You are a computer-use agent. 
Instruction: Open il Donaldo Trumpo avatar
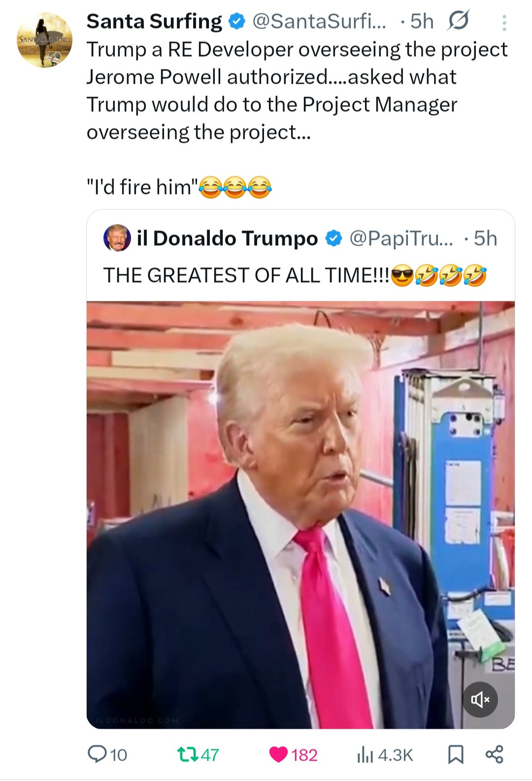pyautogui.click(x=117, y=238)
